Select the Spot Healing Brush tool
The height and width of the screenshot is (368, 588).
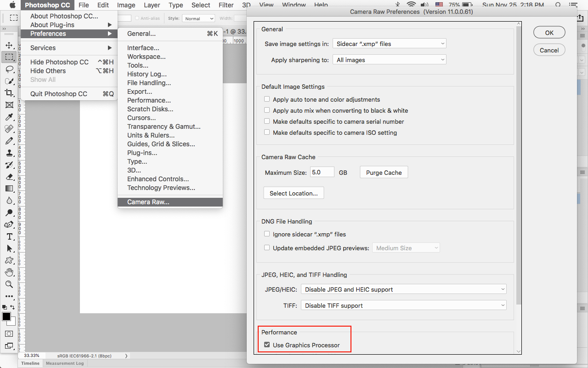pos(9,129)
